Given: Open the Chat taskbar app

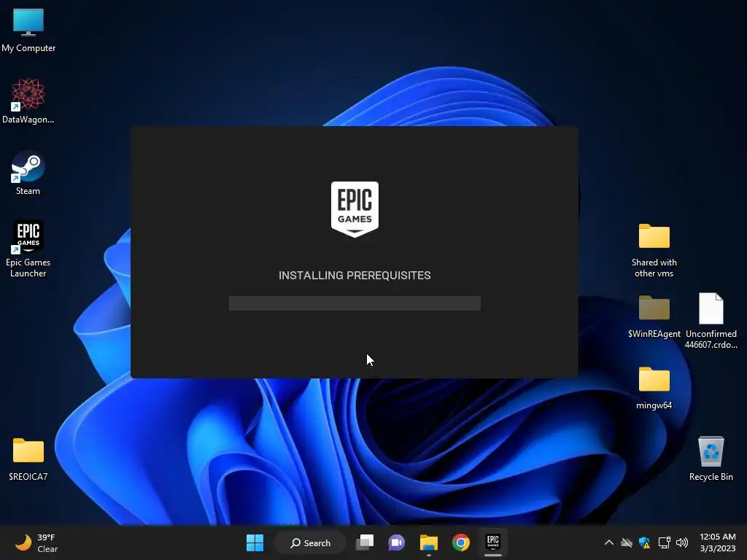Looking at the screenshot, I should tap(396, 542).
